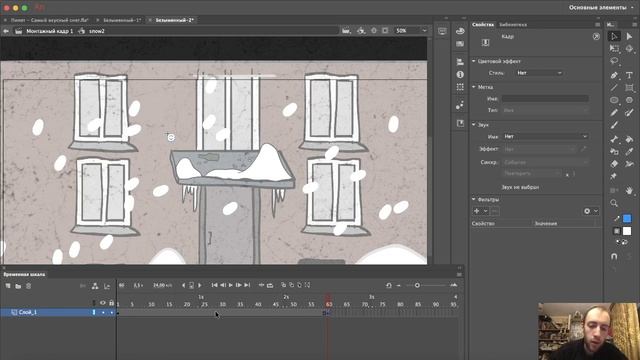Open the Transform panel icon
The image size is (640, 360).
click(460, 87)
